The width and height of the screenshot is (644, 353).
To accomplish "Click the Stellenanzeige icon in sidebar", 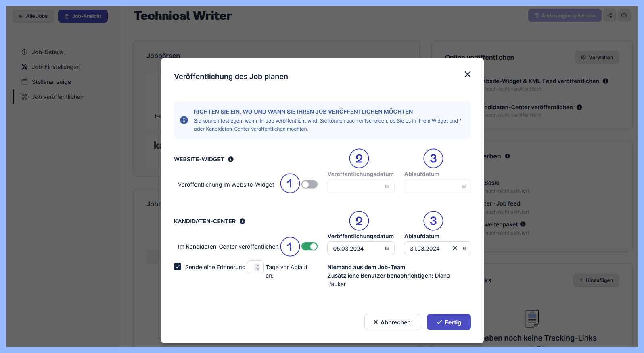I will 25,82.
